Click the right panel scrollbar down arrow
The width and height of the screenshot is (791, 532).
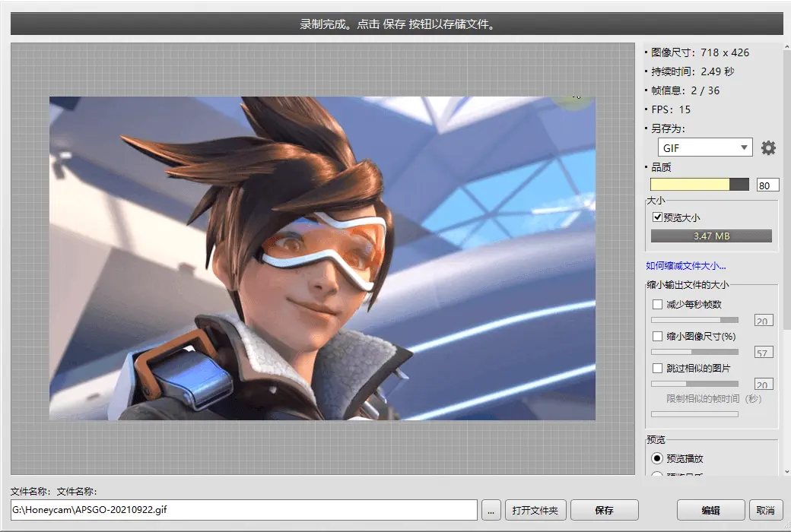pos(787,472)
